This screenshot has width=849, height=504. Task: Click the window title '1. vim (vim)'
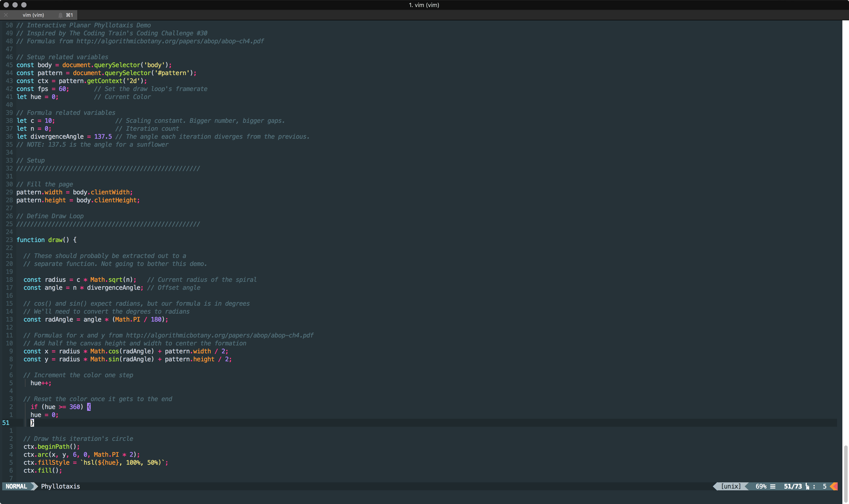click(x=424, y=5)
